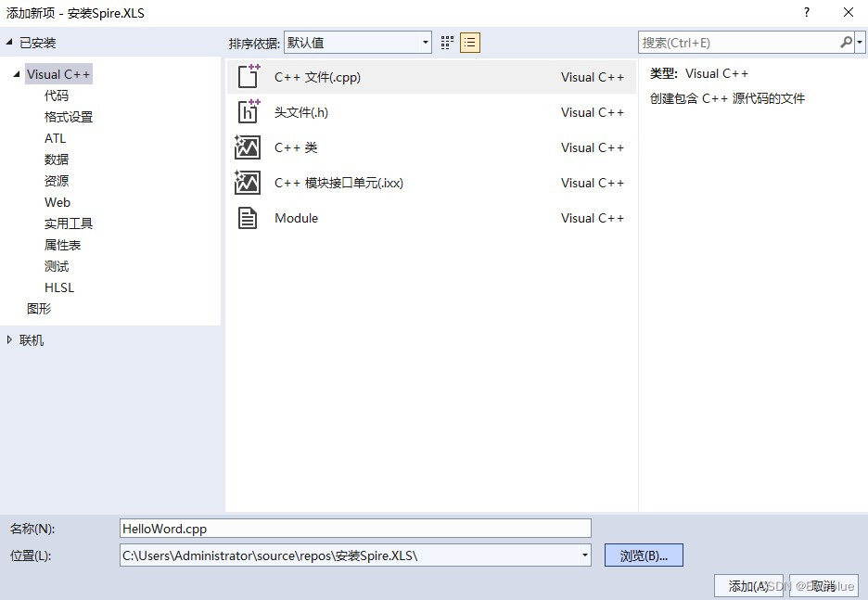
Task: Open the 排序依据 默认值 dropdown
Action: [358, 43]
